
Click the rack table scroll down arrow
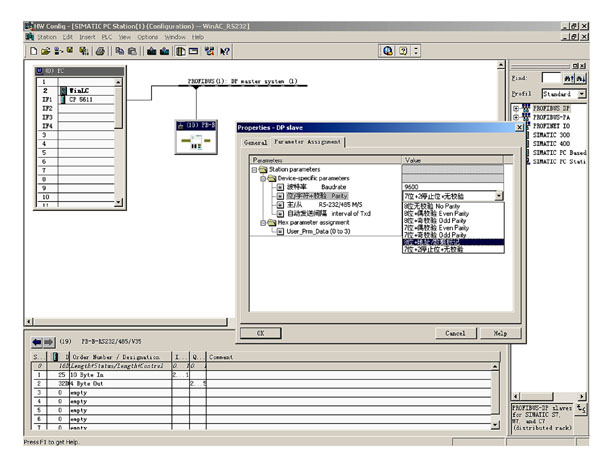click(x=118, y=202)
